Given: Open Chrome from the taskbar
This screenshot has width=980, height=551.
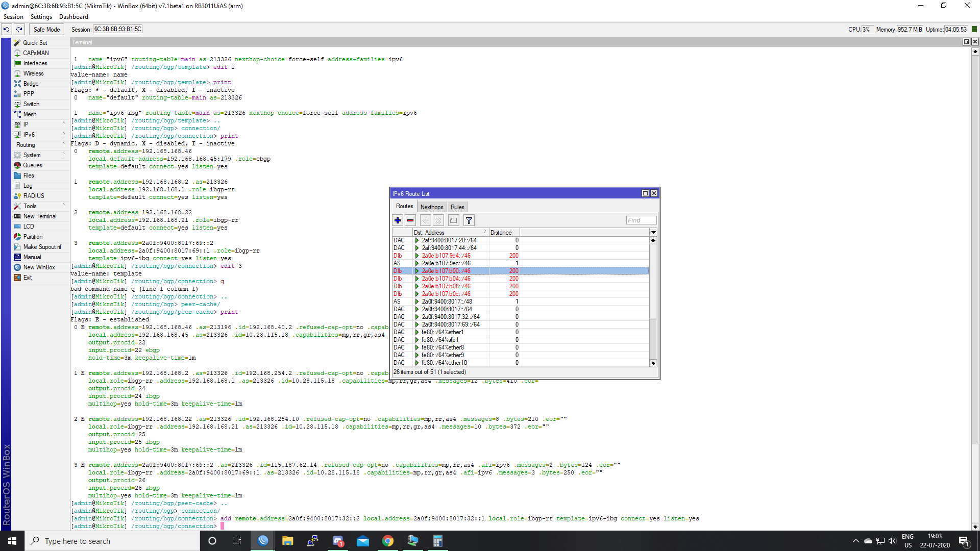Looking at the screenshot, I should pyautogui.click(x=388, y=541).
